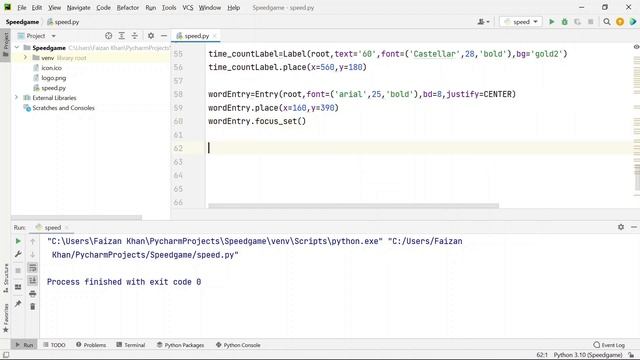This screenshot has width=640, height=360.
Task: Toggle soft-wrap in Run console
Action: pos(33,268)
